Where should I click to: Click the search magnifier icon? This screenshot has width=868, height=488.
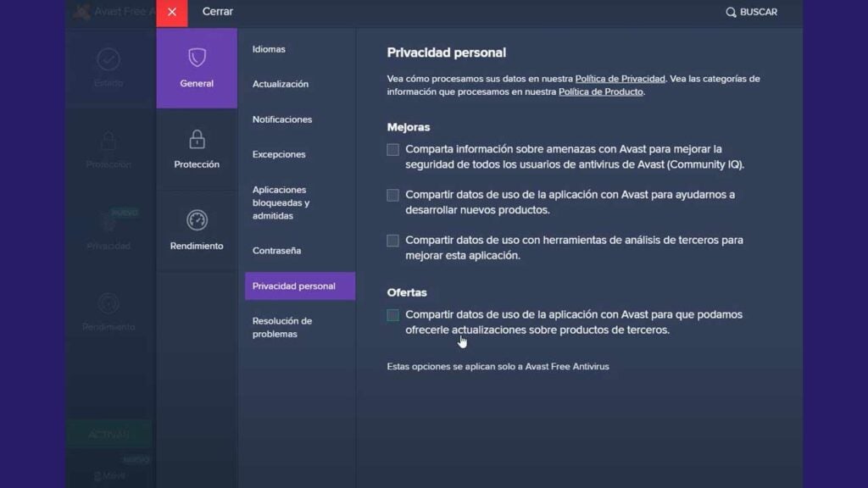(x=731, y=12)
